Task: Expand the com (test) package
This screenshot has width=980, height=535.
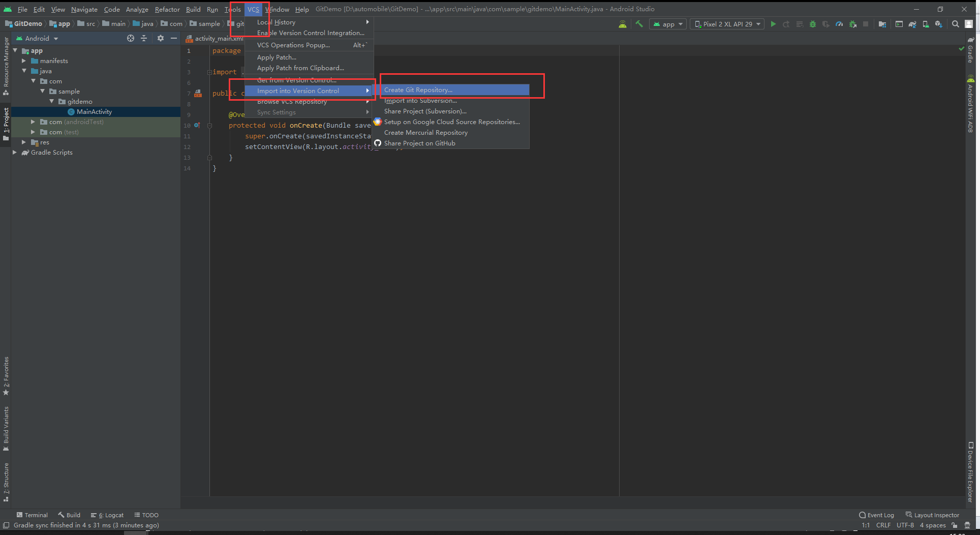Action: [x=33, y=132]
